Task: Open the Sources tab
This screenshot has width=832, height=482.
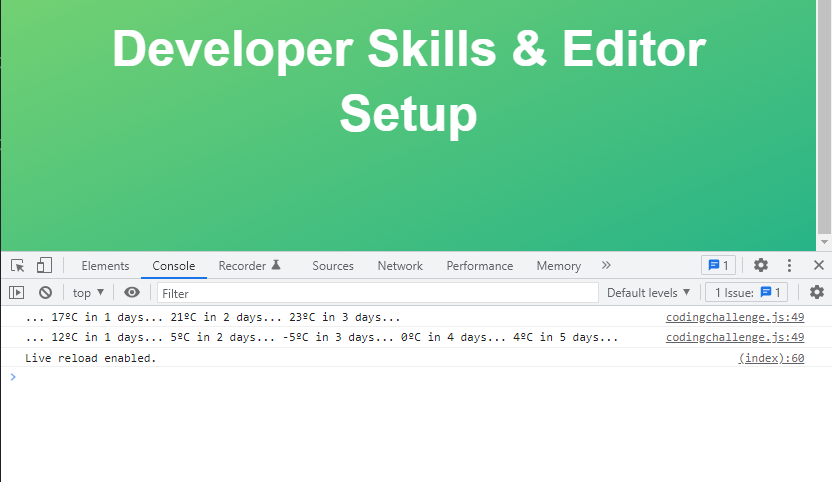Action: click(x=333, y=266)
